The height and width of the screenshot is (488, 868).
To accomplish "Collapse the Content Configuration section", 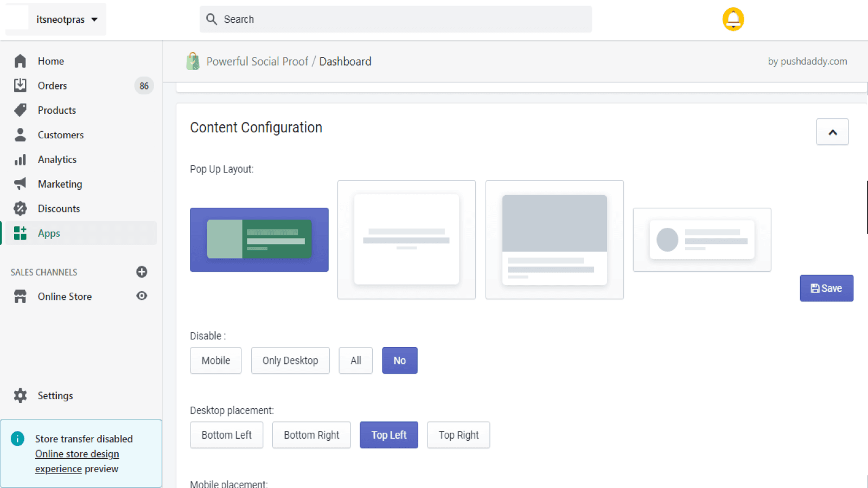I will 832,132.
